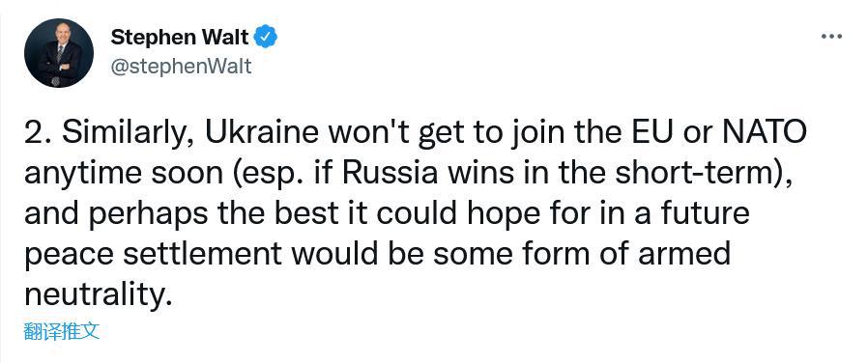Click the word "neutrality." in the tweet

click(x=95, y=295)
